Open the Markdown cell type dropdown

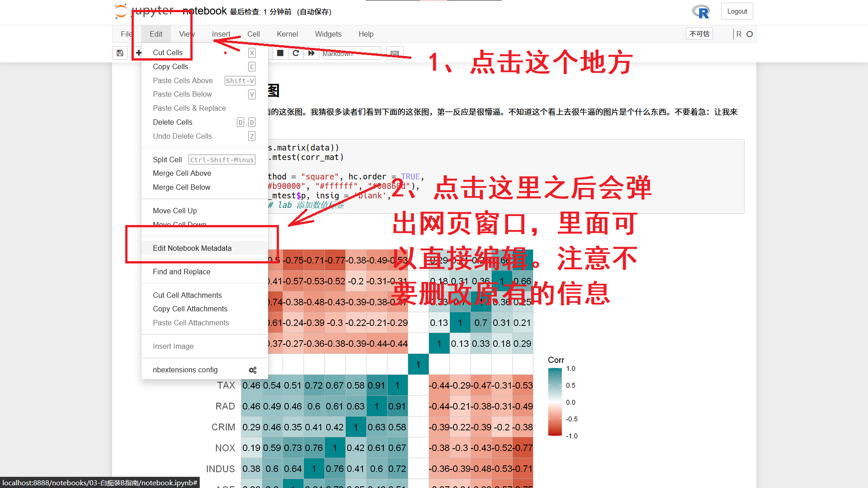point(351,53)
